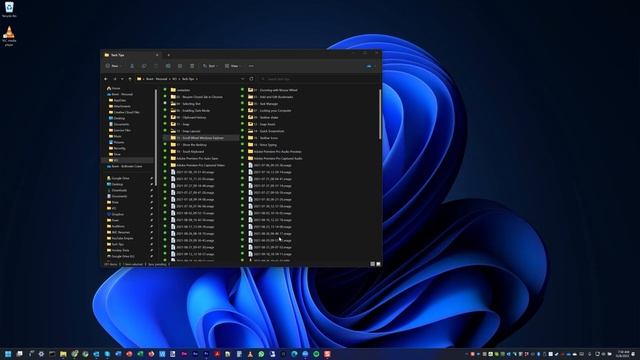Open the See more (…) toolbar menu
The image size is (640, 360).
(251, 66)
